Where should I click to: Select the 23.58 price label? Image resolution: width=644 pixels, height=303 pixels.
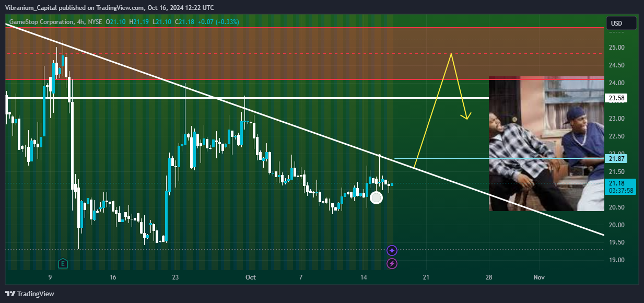[x=617, y=98]
